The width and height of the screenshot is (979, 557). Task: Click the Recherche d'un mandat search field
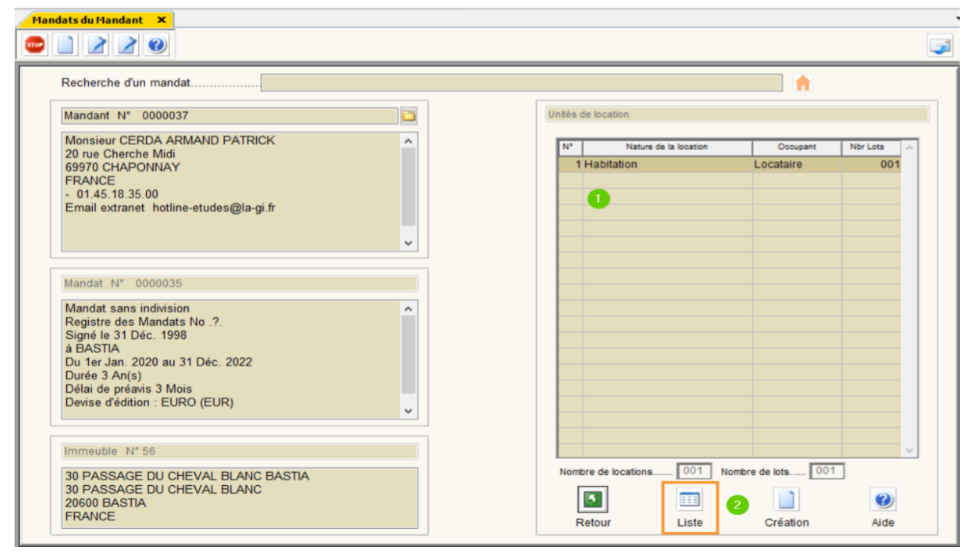(521, 83)
